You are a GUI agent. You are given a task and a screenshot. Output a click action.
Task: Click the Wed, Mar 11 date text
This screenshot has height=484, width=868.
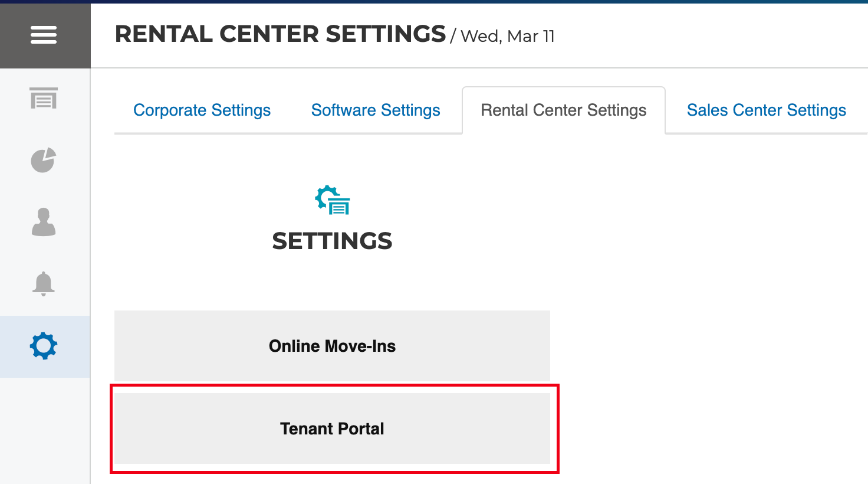(x=507, y=37)
